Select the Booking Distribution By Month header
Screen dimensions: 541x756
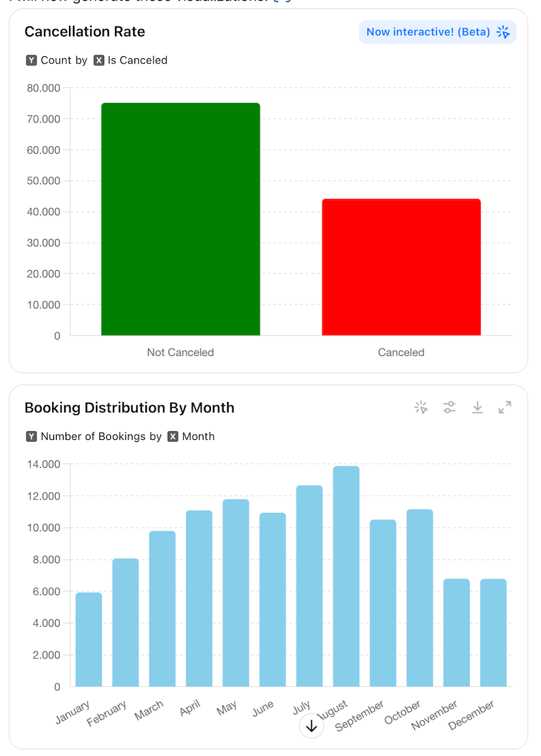pyautogui.click(x=129, y=407)
